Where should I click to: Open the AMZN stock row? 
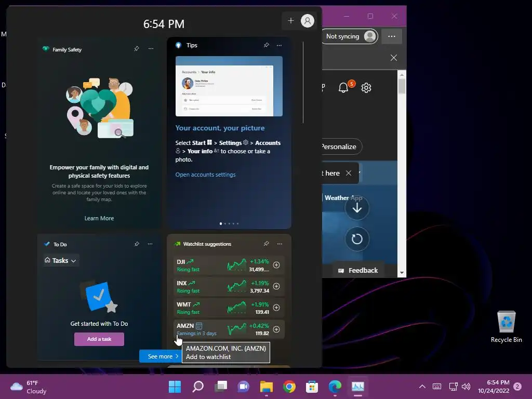tap(229, 329)
